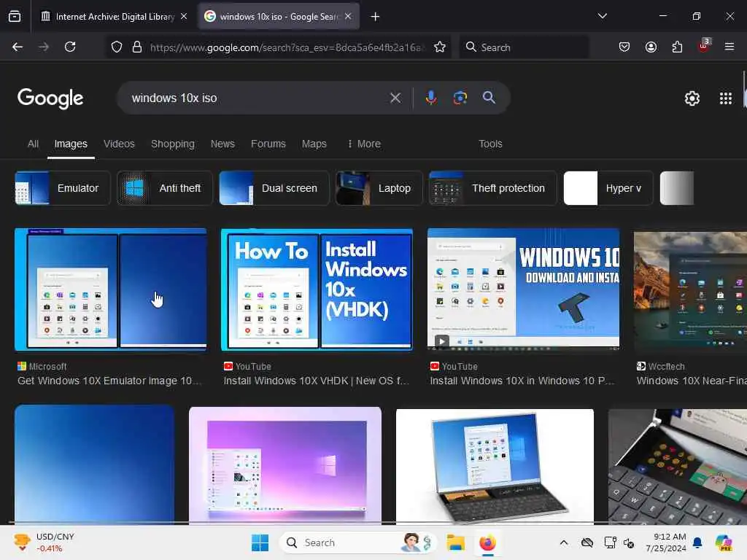Clear the Google search box text
Screen dimensions: 747x560
pos(395,98)
